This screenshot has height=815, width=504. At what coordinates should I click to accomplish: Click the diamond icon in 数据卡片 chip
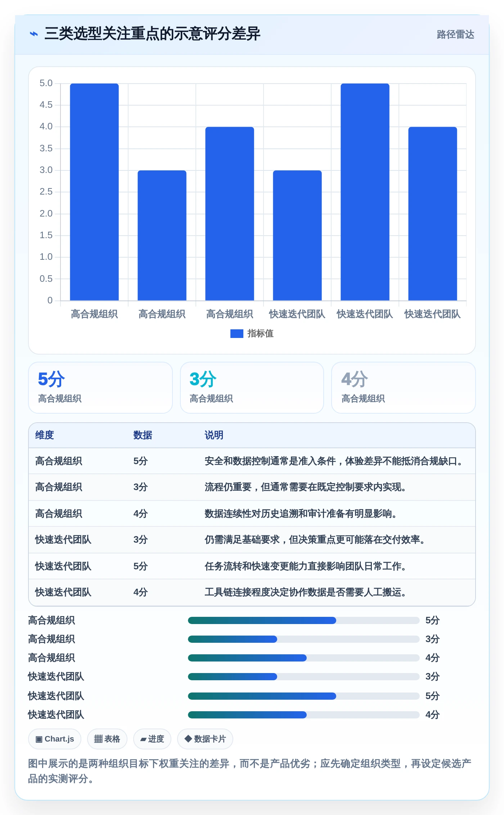pos(188,739)
